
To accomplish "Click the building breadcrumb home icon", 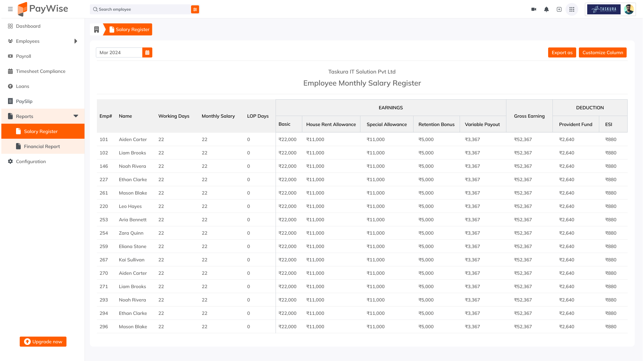I will click(x=97, y=29).
